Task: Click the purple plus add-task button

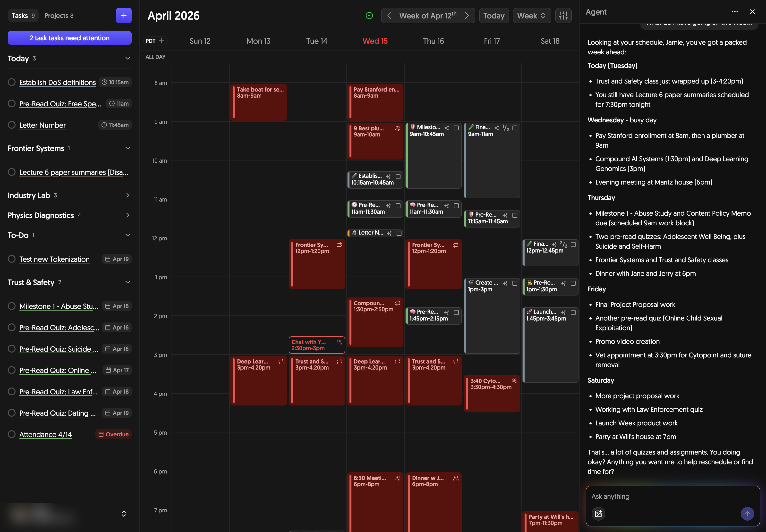Action: (x=124, y=16)
